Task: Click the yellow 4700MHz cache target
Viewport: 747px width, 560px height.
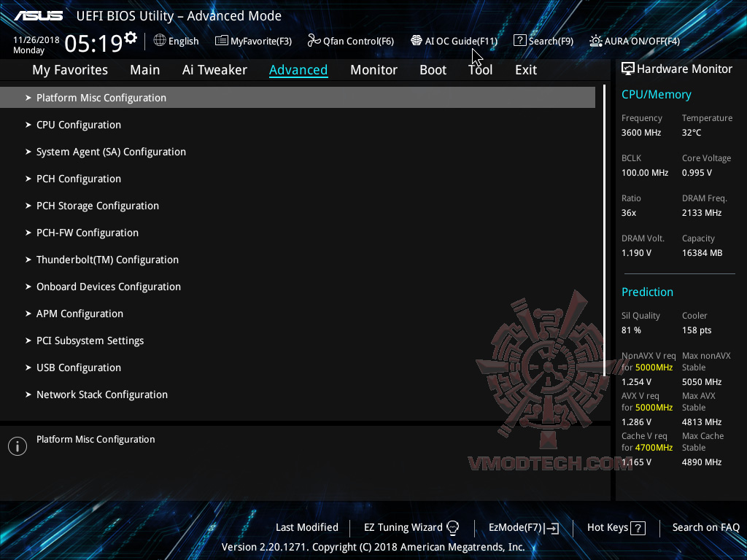Action: 654,448
